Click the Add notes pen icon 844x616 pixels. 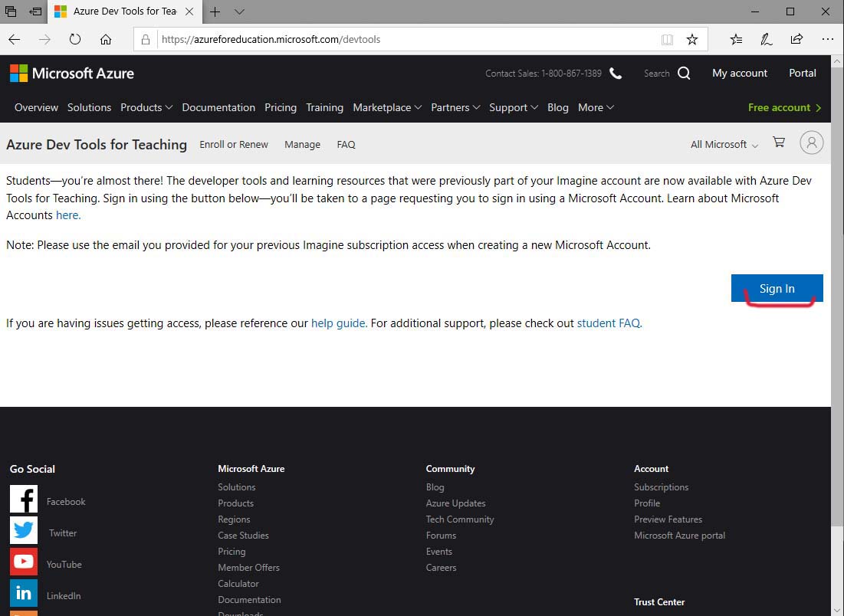(x=766, y=39)
